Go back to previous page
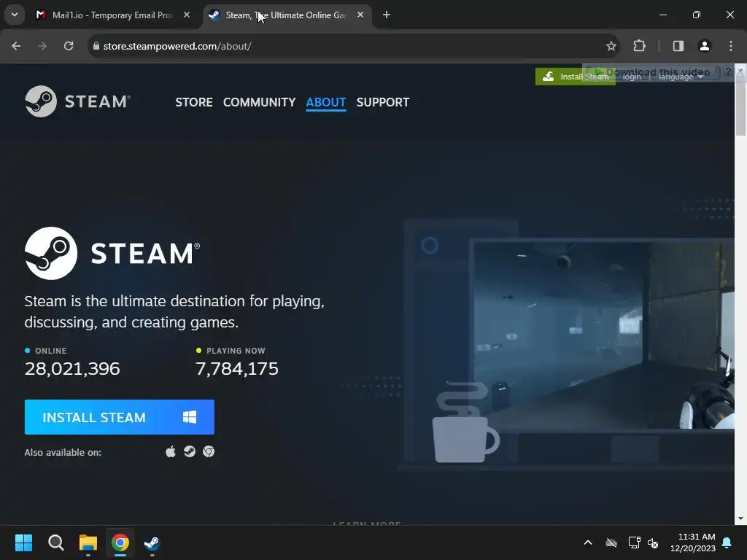Screen dimensions: 747x560 (x=16, y=46)
